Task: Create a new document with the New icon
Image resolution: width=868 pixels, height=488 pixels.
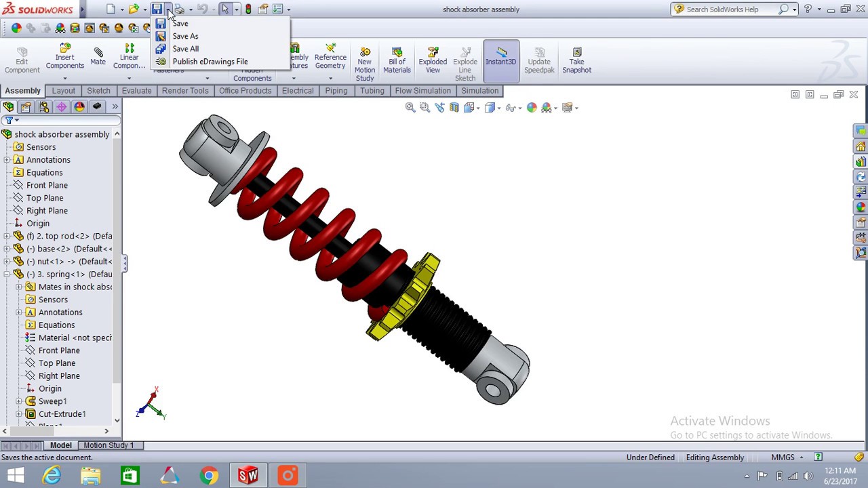Action: pyautogui.click(x=111, y=9)
